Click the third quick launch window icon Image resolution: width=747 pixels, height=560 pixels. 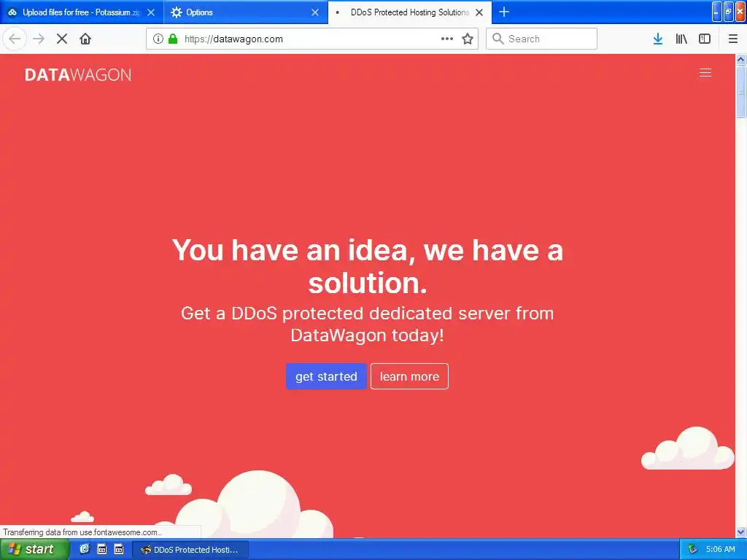click(119, 549)
